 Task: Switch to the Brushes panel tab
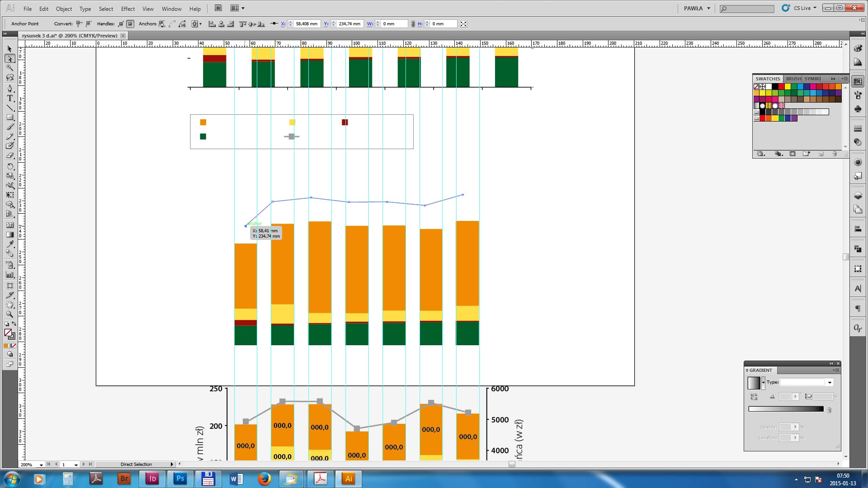[793, 79]
